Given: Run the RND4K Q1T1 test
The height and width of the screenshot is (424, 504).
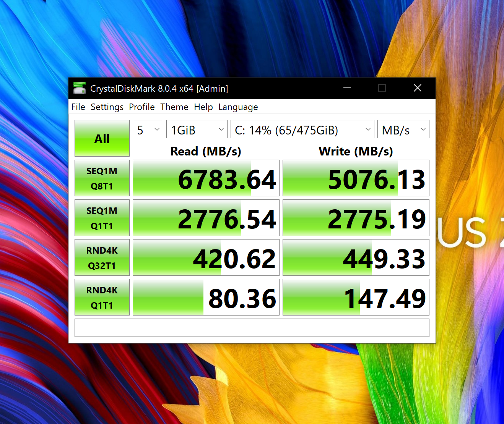Looking at the screenshot, I should click(102, 297).
